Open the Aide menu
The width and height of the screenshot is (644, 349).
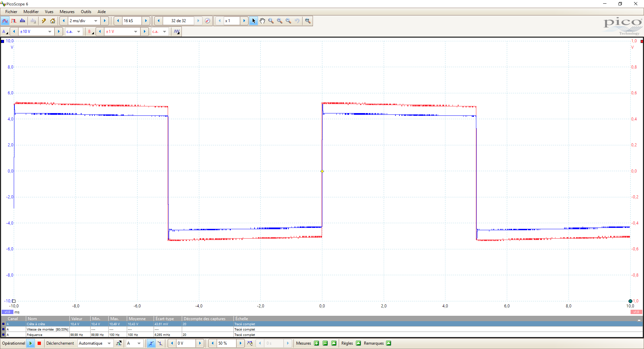(x=102, y=12)
